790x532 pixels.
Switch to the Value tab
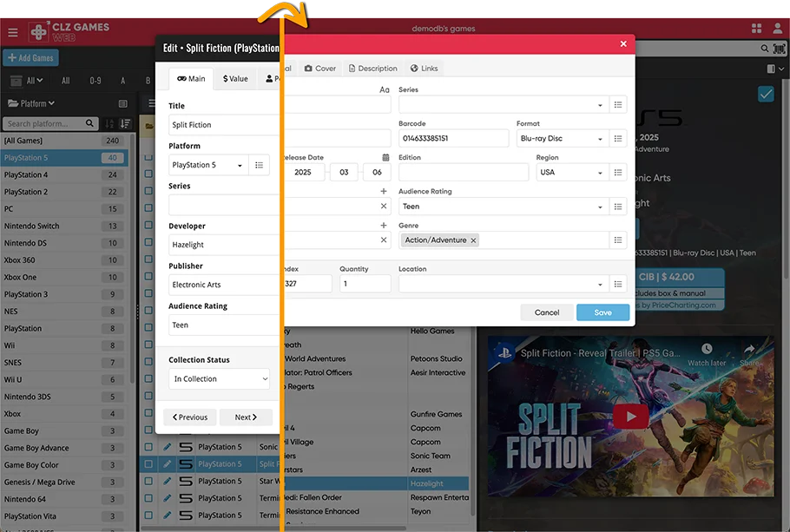235,79
